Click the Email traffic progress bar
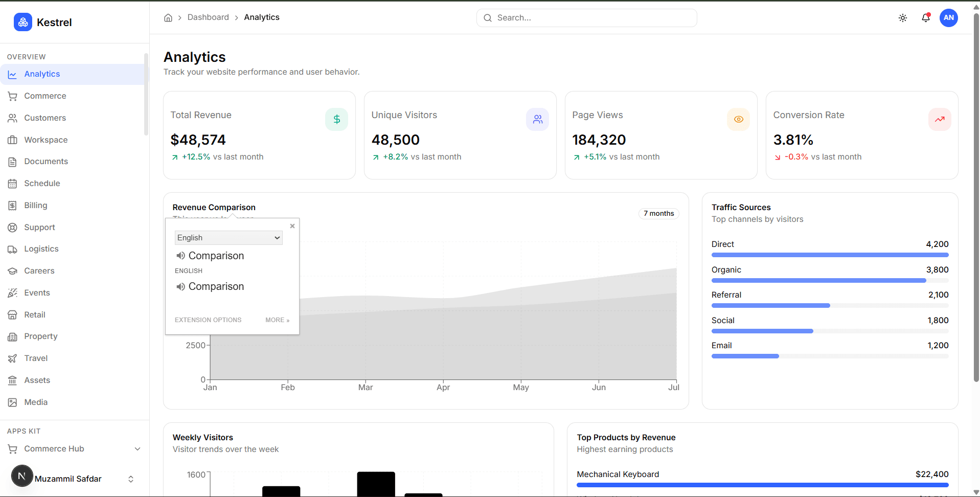Screen dimensions: 980x497 pyautogui.click(x=830, y=356)
